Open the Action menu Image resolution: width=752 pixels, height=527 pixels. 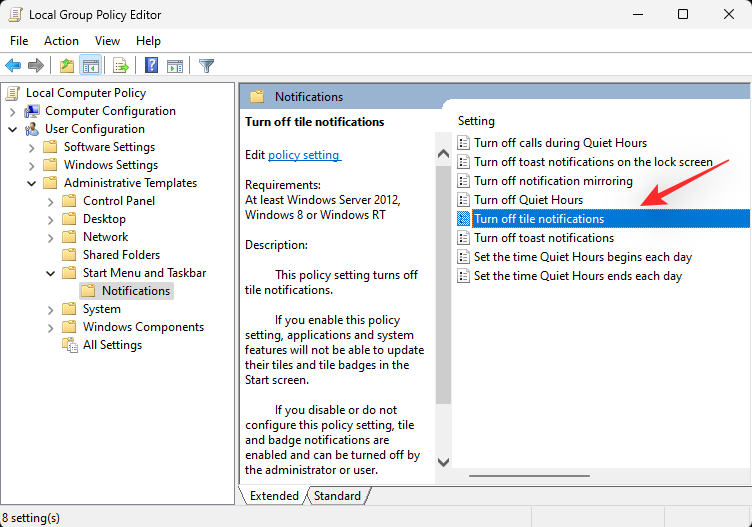pyautogui.click(x=61, y=41)
